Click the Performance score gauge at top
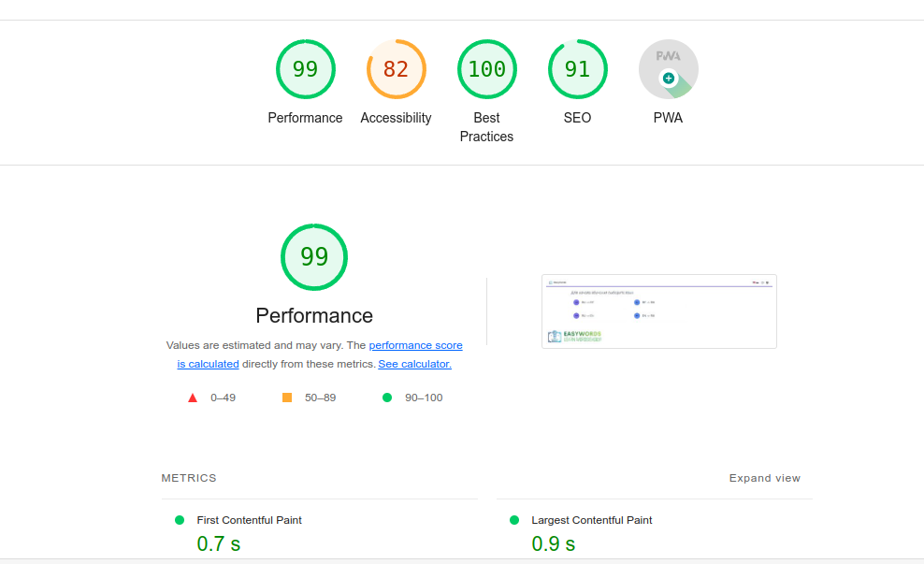 point(305,69)
